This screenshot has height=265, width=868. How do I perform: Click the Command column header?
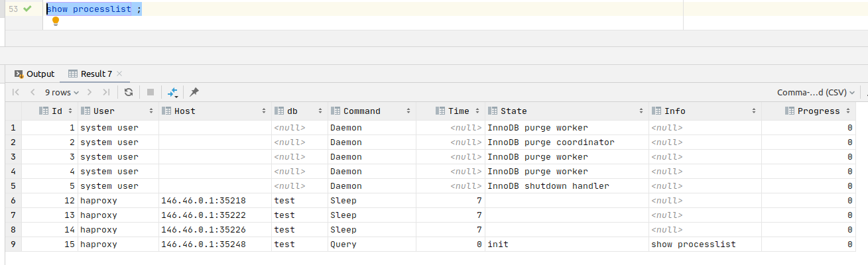point(361,111)
